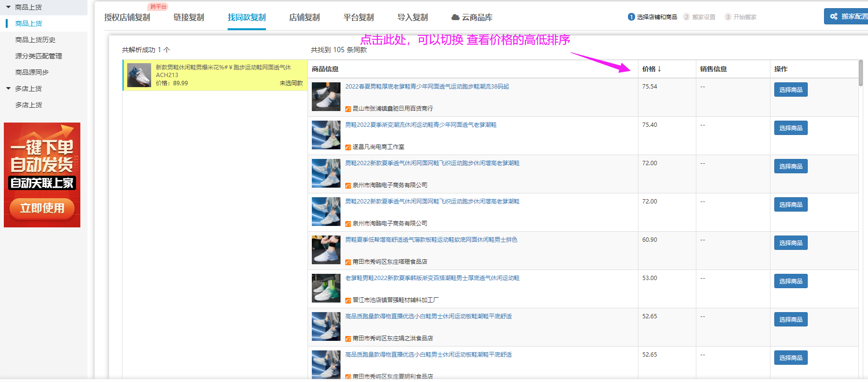
Task: Open the 店铺复制 tab
Action: pos(304,17)
